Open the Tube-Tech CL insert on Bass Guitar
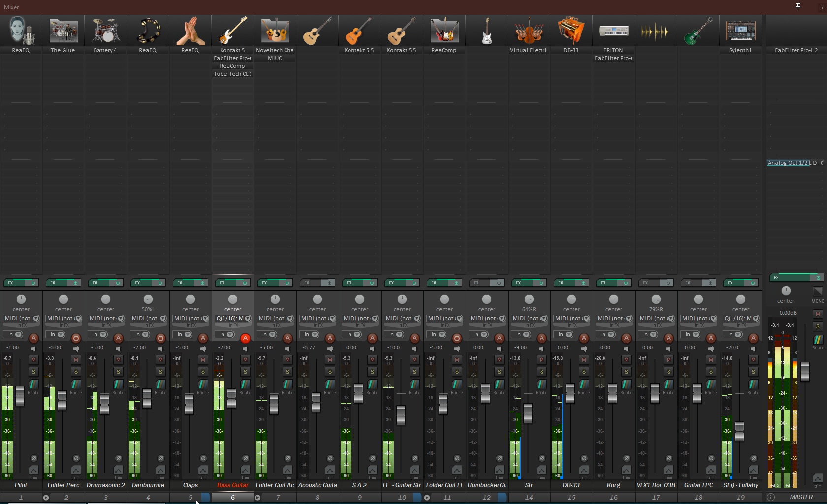This screenshot has height=504, width=827. (232, 74)
